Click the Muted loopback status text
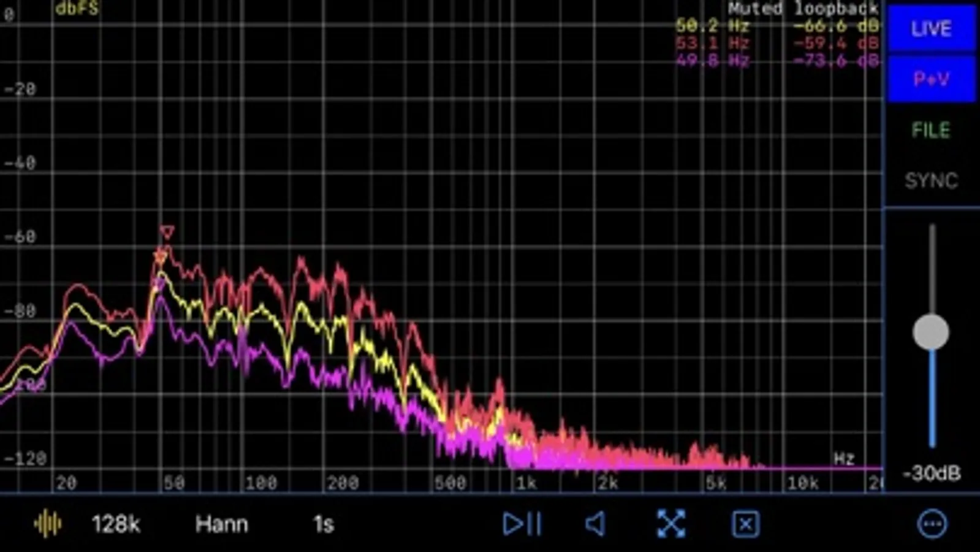980x552 pixels. (803, 9)
